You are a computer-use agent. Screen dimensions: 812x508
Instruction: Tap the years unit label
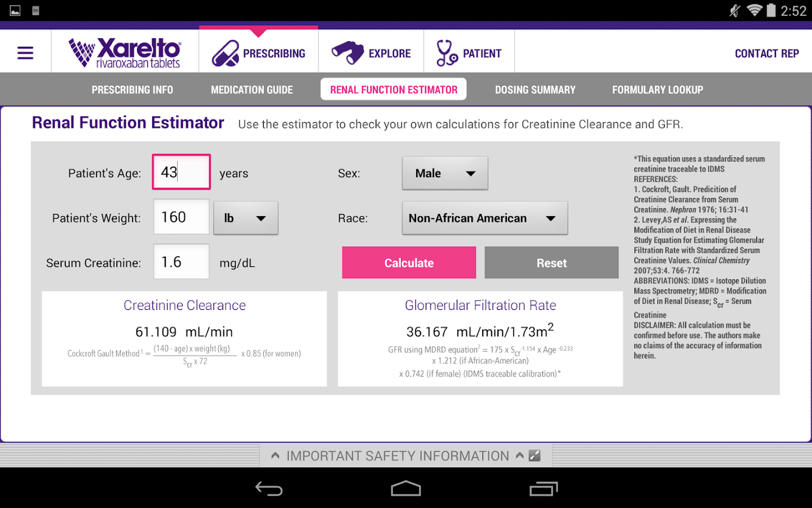tap(234, 174)
